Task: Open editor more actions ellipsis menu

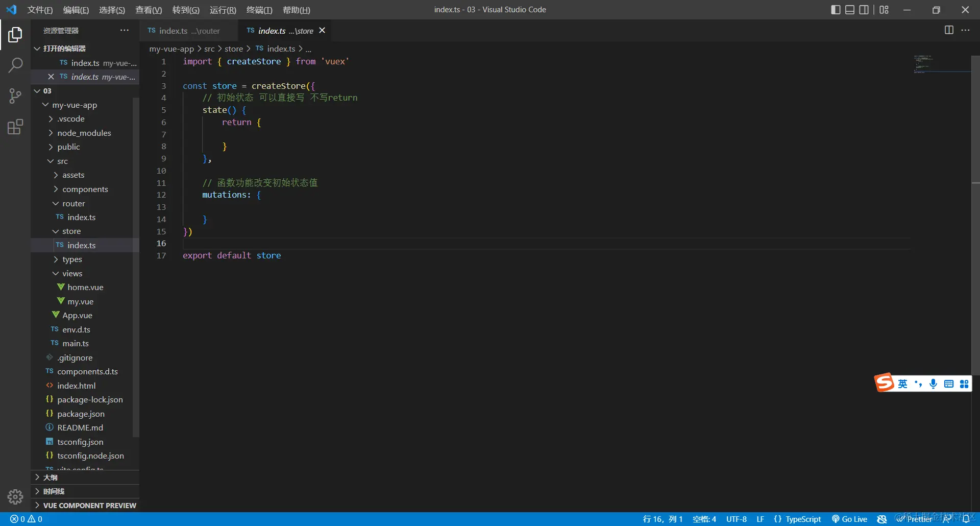Action: point(965,30)
